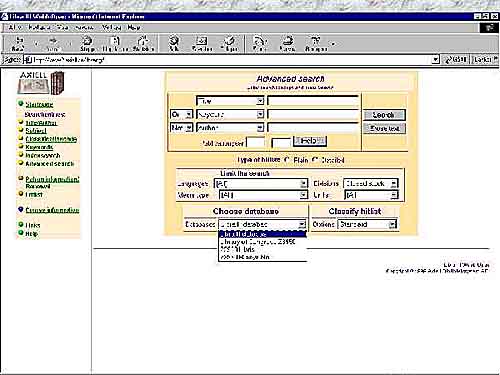Select the Plain hitlist radio button
Screen dimensions: 500x375
(x=286, y=160)
